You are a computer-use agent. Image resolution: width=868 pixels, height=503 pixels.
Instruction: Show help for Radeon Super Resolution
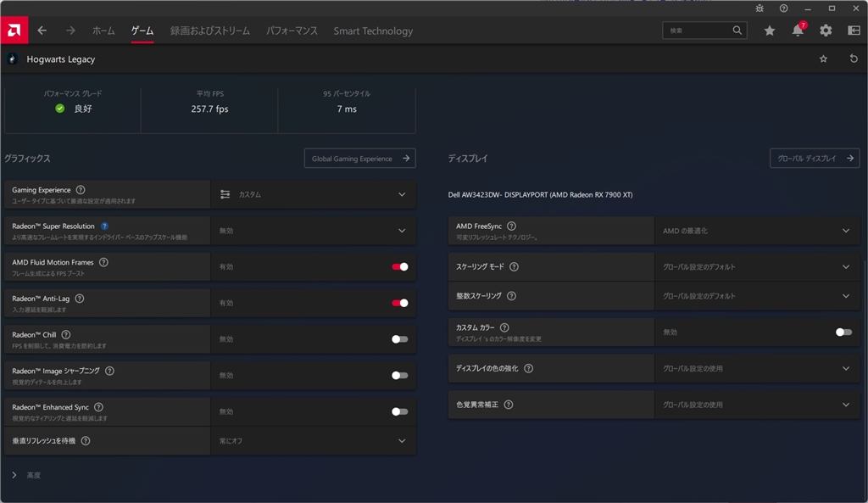pos(104,226)
